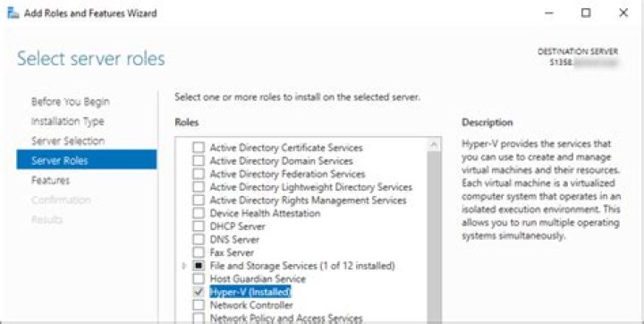The image size is (644, 324).
Task: Close the Add Roles and Features Wizard
Action: click(x=623, y=13)
